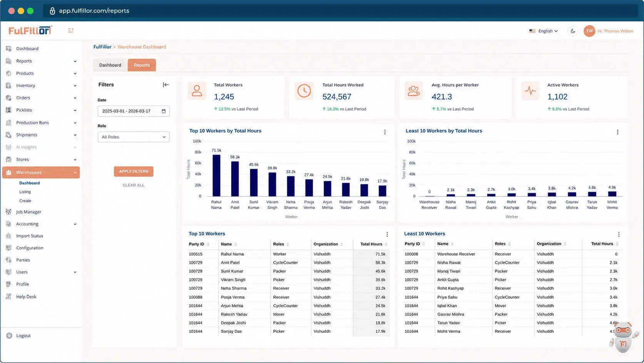The width and height of the screenshot is (644, 363).
Task: Open options menu for Top 10 Workers table
Action: (x=387, y=234)
